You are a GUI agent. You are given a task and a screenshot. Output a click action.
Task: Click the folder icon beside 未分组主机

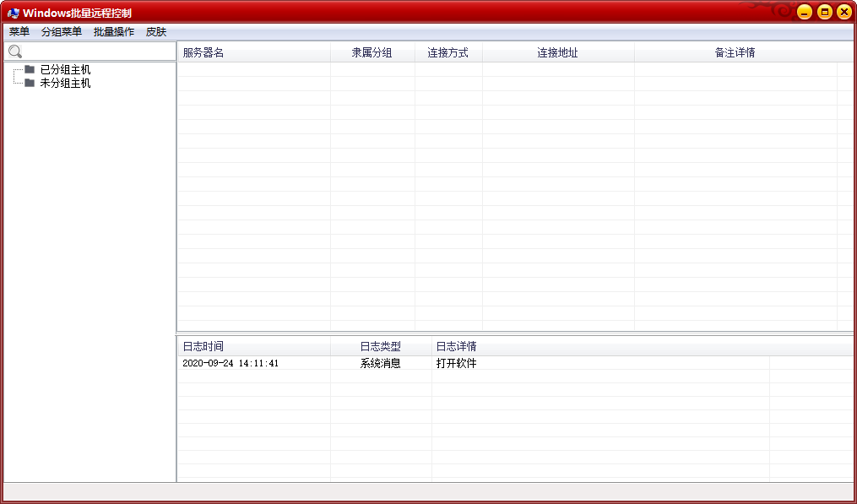coord(30,83)
